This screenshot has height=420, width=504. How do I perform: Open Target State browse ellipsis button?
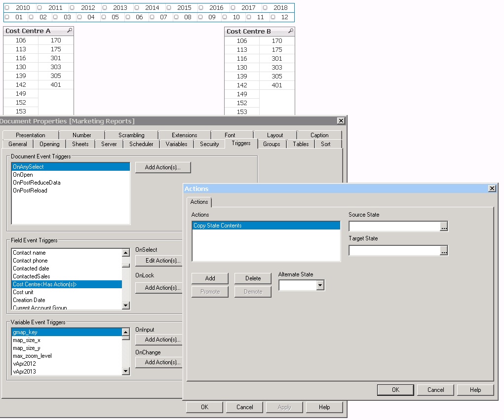444,251
